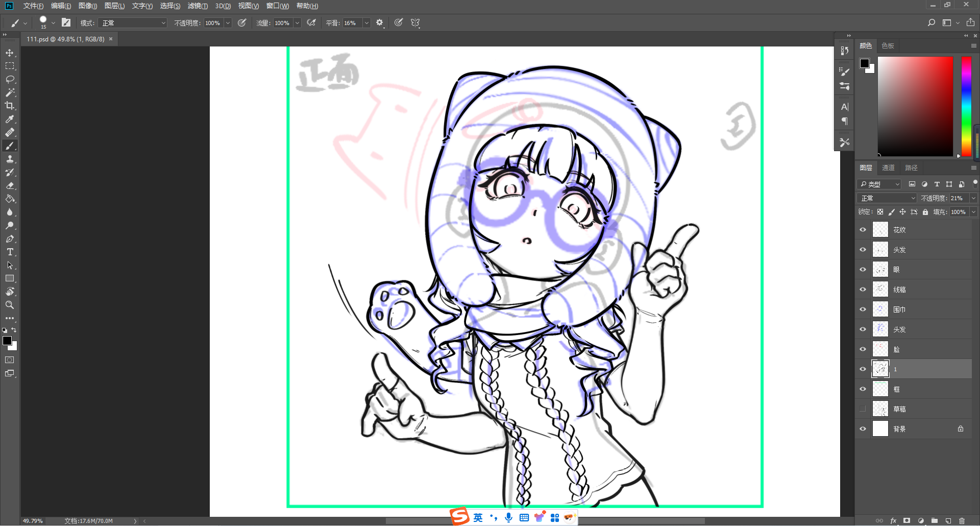Show the hidden 草稿 layer

click(x=863, y=409)
